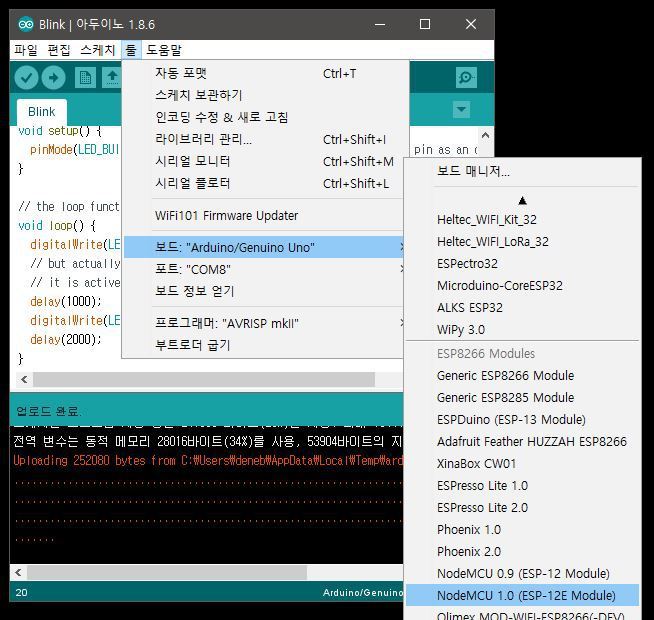The image size is (654, 620).
Task: Choose 자동 포맷 menu entry
Action: point(264,73)
